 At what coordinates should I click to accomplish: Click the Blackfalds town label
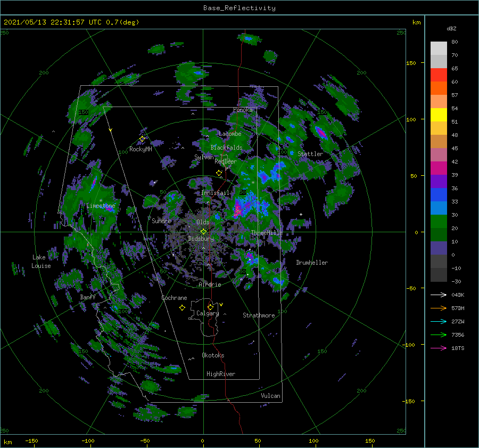[x=226, y=148]
